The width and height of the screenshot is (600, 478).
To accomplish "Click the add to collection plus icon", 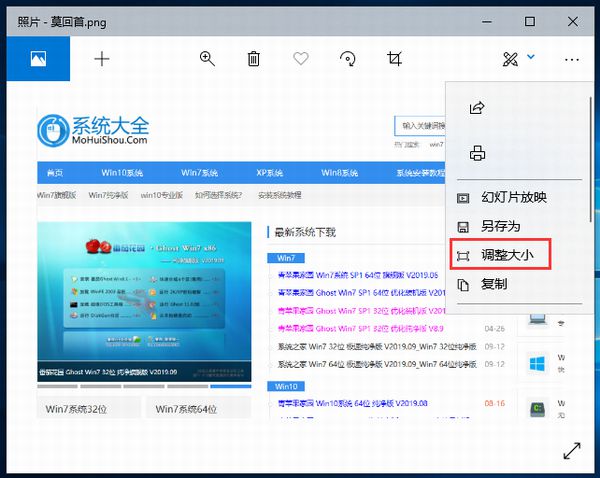I will pyautogui.click(x=102, y=59).
